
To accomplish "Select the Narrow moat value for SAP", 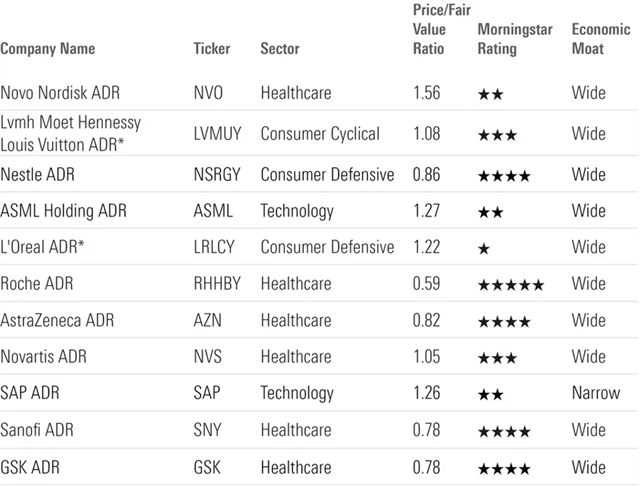I will coord(595,393).
